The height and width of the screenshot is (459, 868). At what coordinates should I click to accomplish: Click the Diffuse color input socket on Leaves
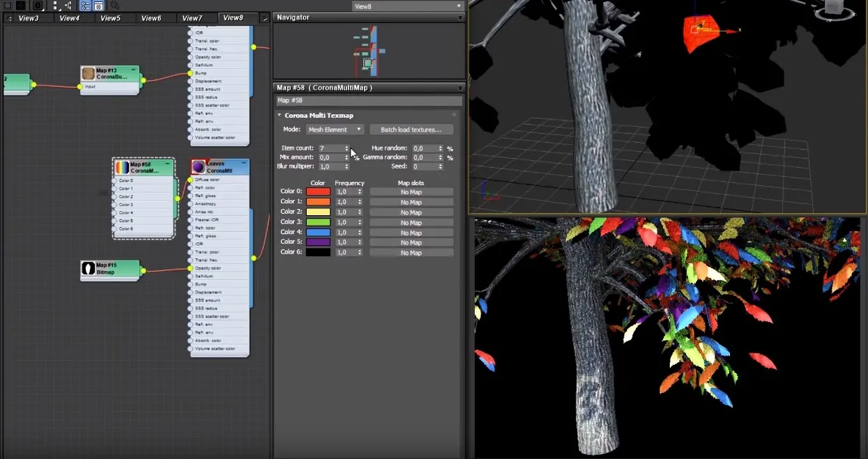pyautogui.click(x=190, y=180)
